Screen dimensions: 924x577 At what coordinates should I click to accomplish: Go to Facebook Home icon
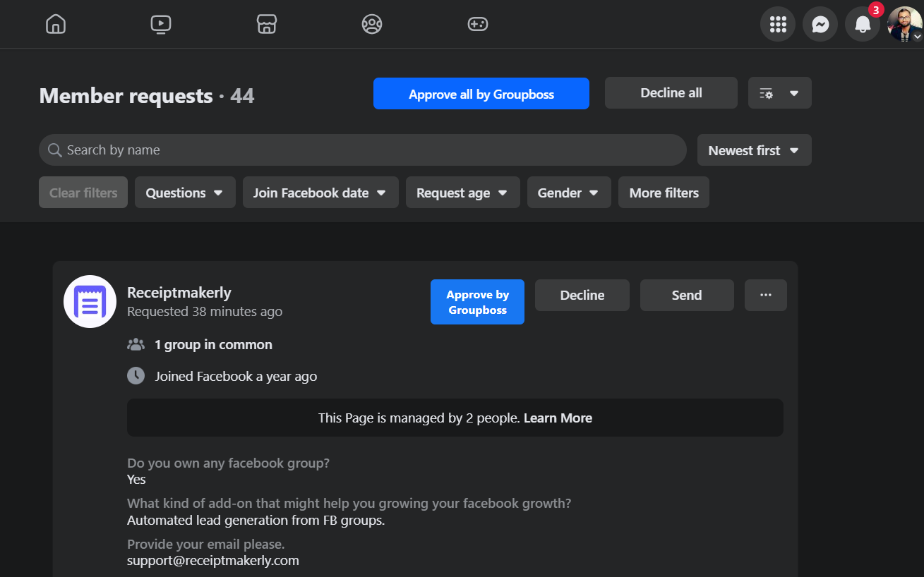(x=56, y=24)
